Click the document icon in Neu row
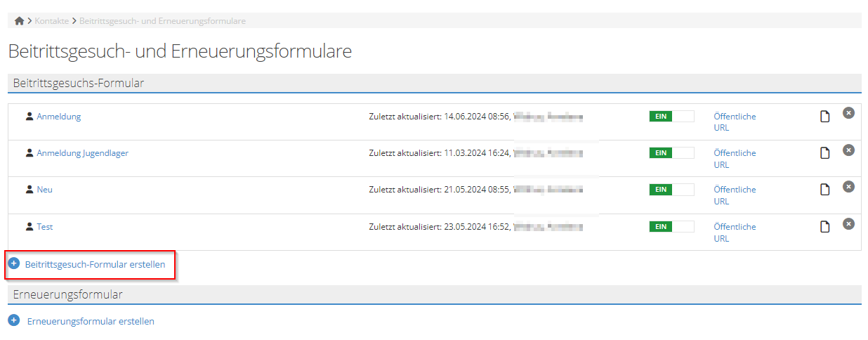Viewport: 868px width, 340px height. (x=826, y=189)
